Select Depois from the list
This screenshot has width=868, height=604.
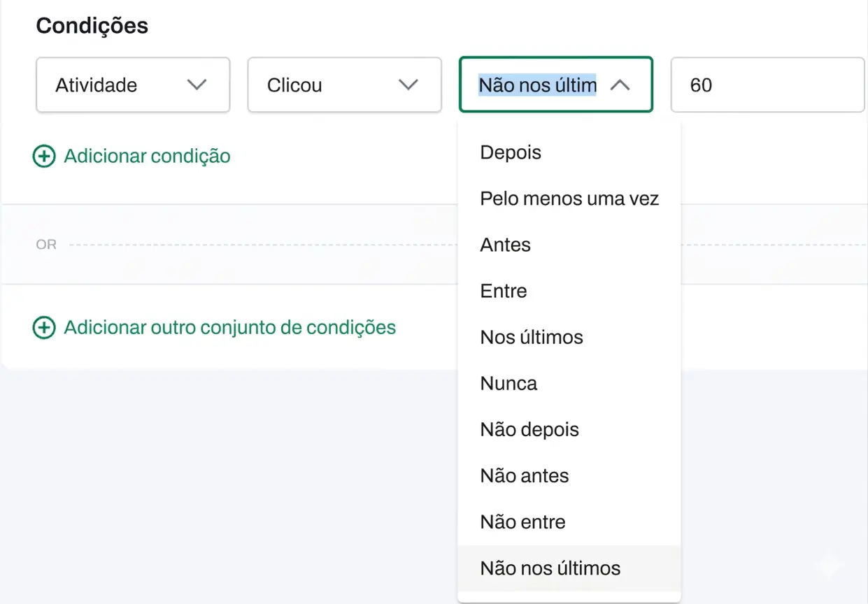511,152
